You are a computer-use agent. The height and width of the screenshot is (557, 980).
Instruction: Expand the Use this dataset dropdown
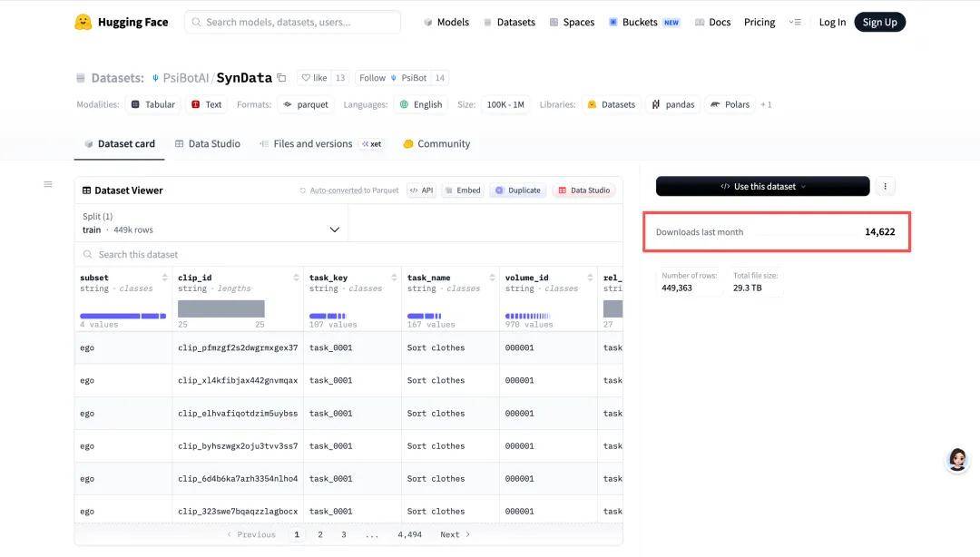click(x=762, y=186)
